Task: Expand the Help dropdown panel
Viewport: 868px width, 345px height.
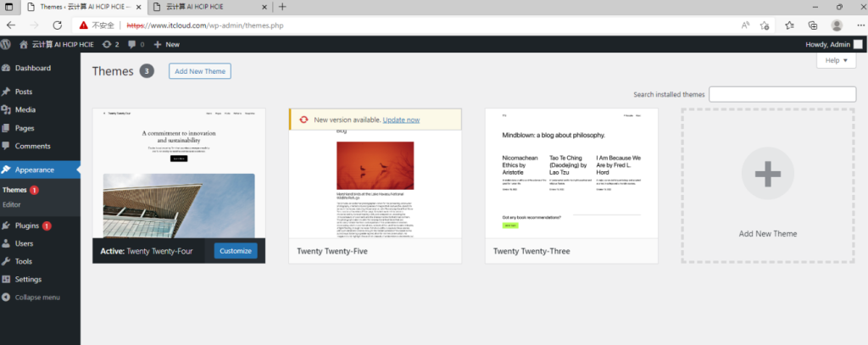Action: (836, 60)
